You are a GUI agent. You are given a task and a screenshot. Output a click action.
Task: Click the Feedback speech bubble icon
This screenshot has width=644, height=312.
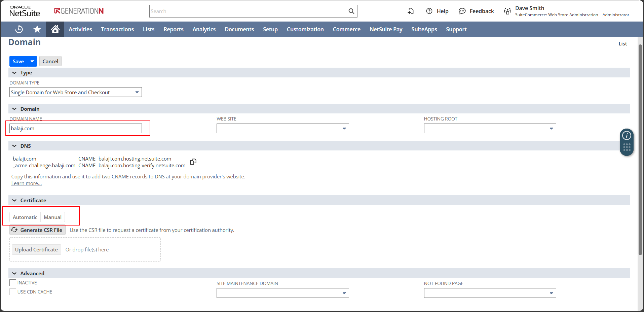pos(462,11)
